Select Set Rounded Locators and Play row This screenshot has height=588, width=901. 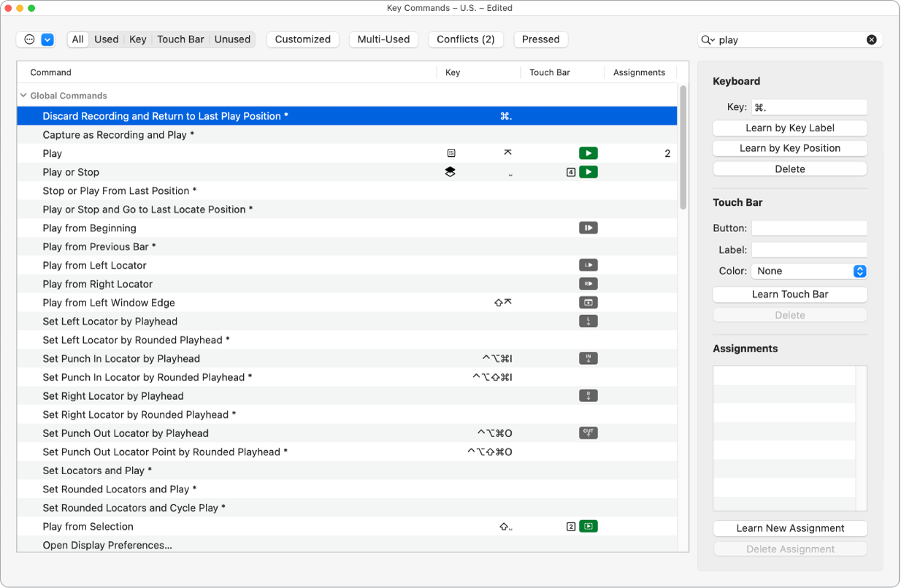tap(347, 489)
